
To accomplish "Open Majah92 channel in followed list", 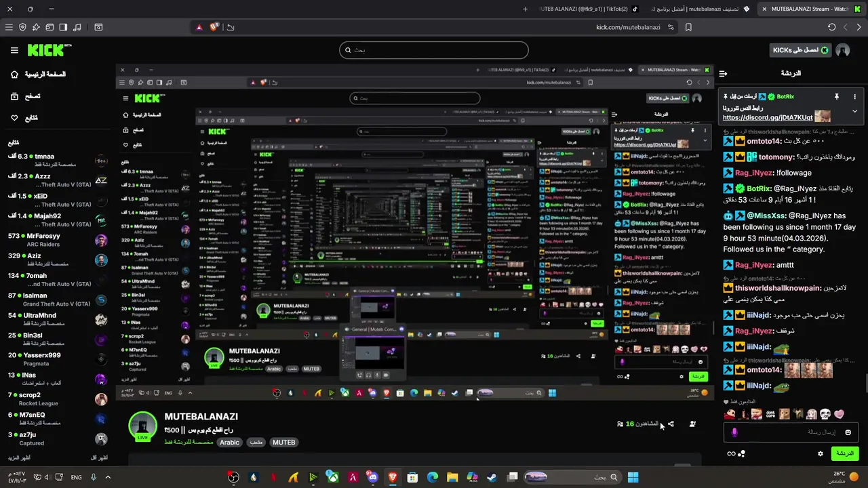I will (58, 220).
